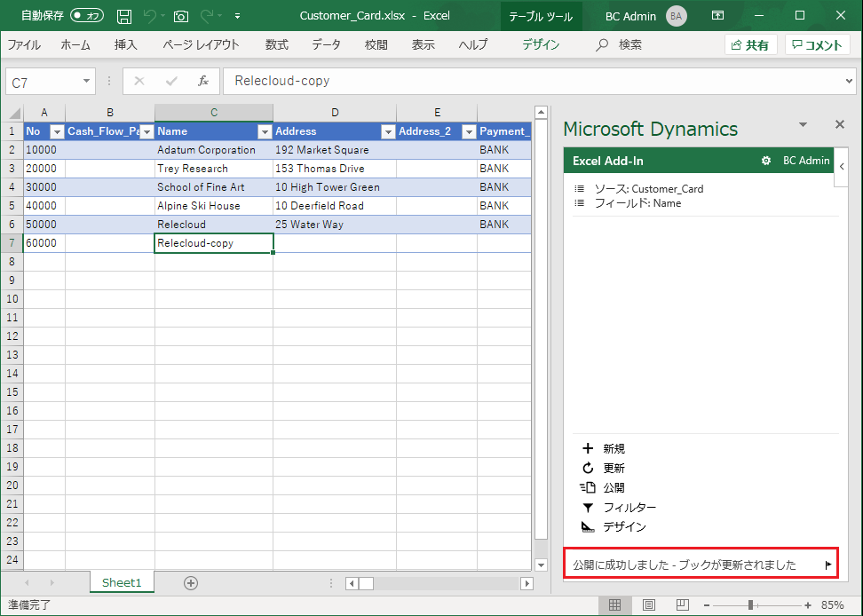Click the formula bar confirm check icon
Screen dimensions: 863x616
click(x=171, y=82)
